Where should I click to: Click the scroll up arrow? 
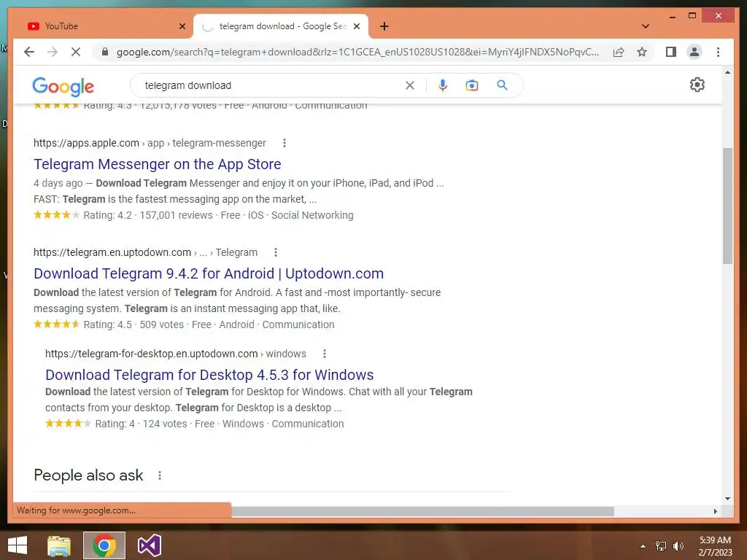(x=727, y=72)
